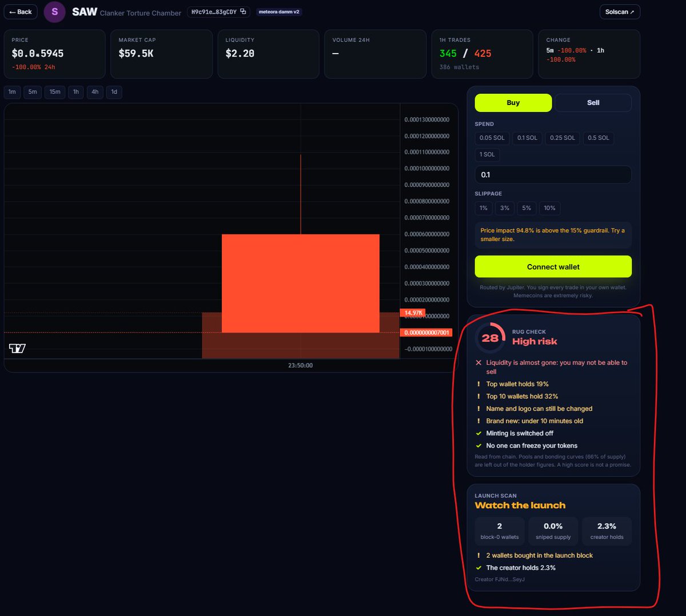
Task: Click the green 345 buy trades count
Action: pos(448,54)
